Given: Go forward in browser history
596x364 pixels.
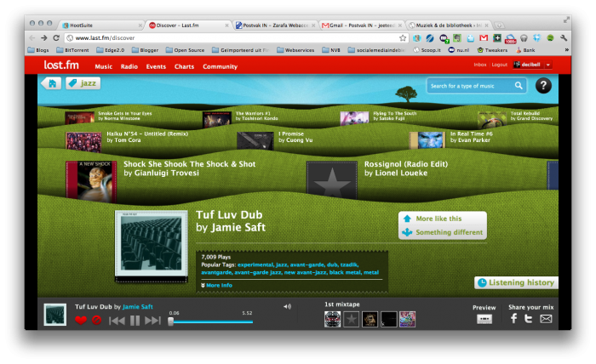Looking at the screenshot, I should [44, 38].
